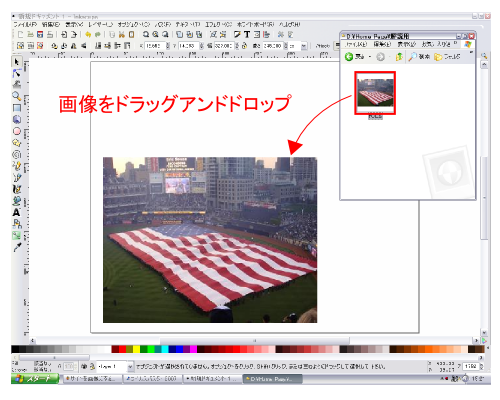Select the Text tool in toolbox

click(x=17, y=212)
